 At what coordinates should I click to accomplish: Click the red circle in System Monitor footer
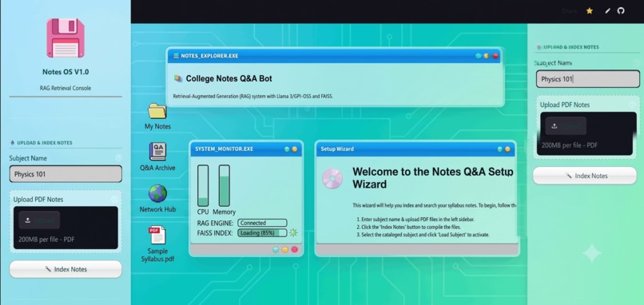coord(295,250)
